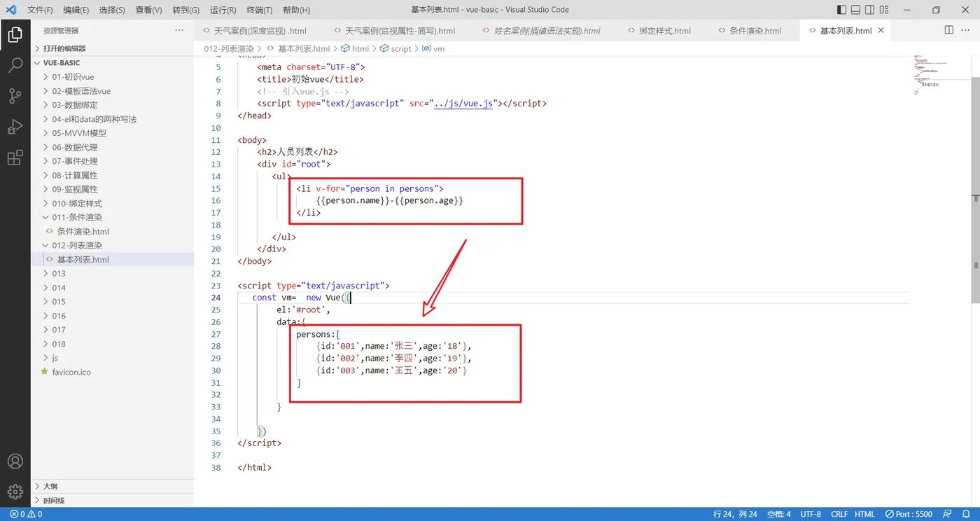
Task: Select 基本列表.html in the file tree
Action: pyautogui.click(x=112, y=259)
